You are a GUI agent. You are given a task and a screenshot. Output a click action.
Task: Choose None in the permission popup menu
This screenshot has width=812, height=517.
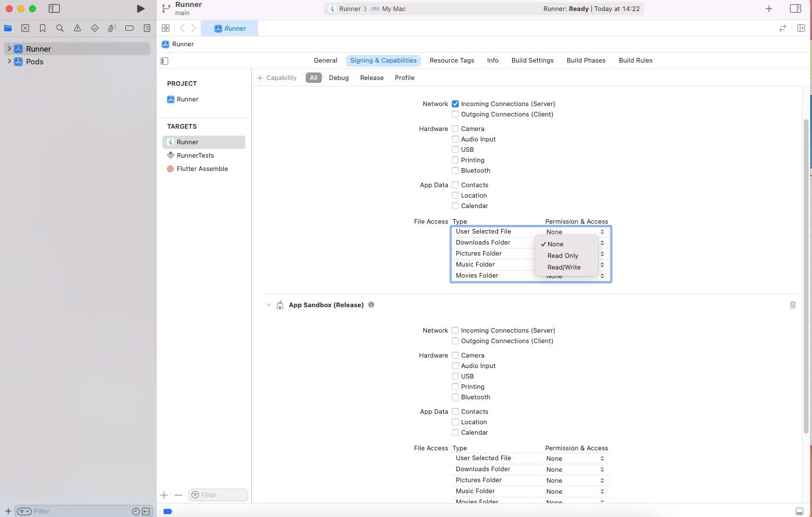tap(567, 244)
